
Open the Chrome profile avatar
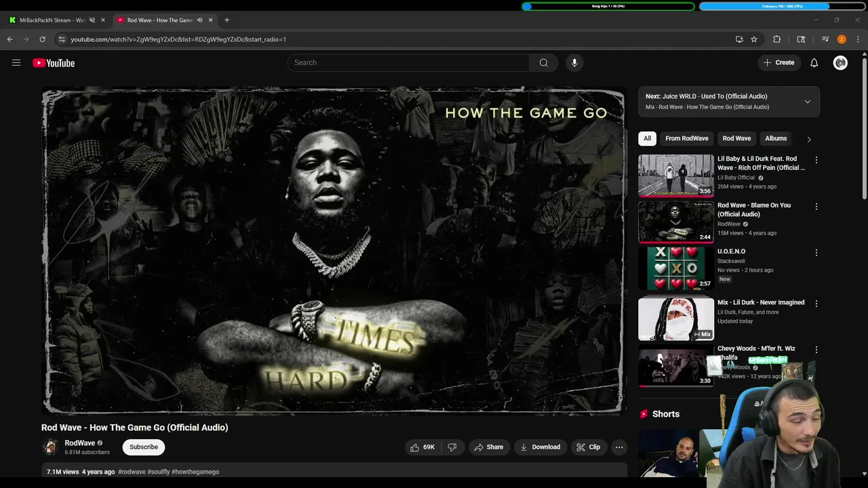tap(842, 39)
